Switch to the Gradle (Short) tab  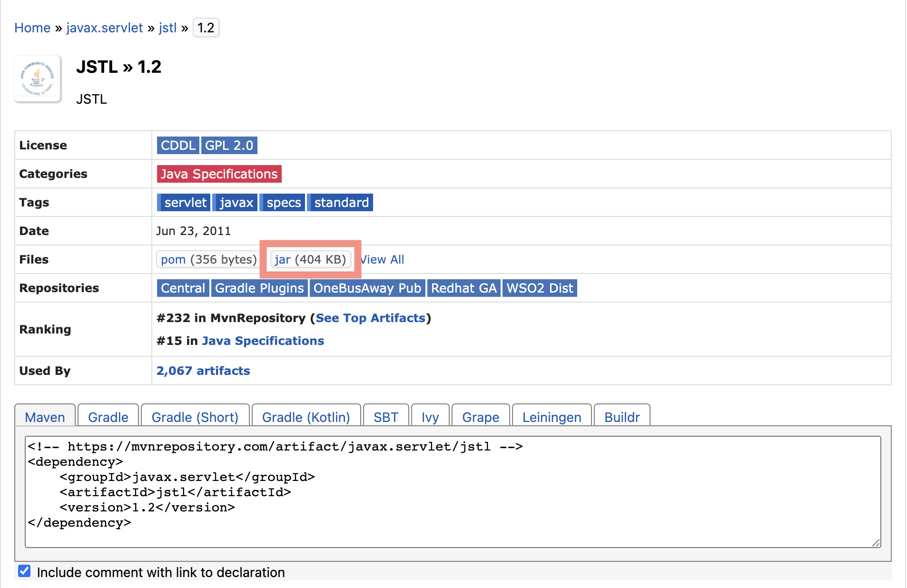point(195,416)
